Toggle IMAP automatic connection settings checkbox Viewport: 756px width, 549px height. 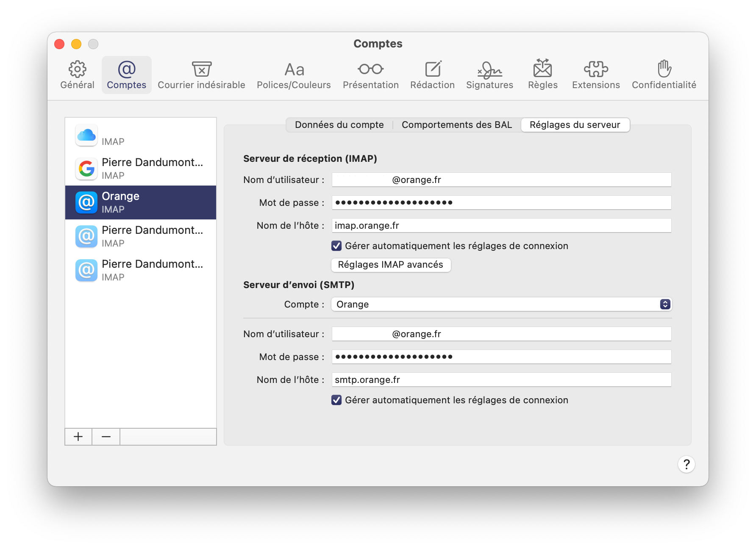336,246
